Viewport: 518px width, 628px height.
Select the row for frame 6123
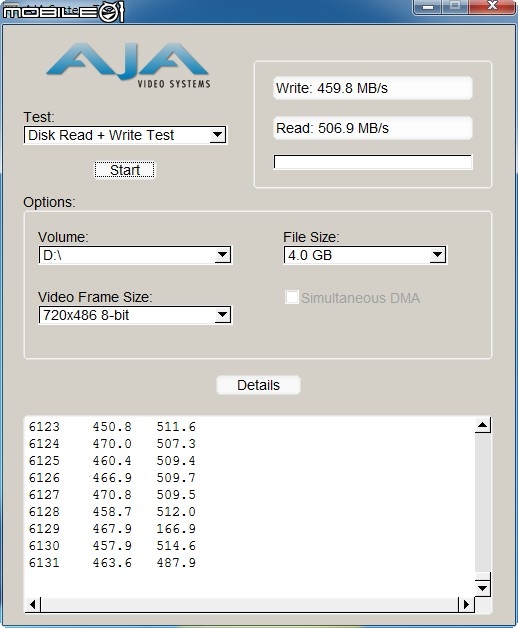[x=112, y=427]
